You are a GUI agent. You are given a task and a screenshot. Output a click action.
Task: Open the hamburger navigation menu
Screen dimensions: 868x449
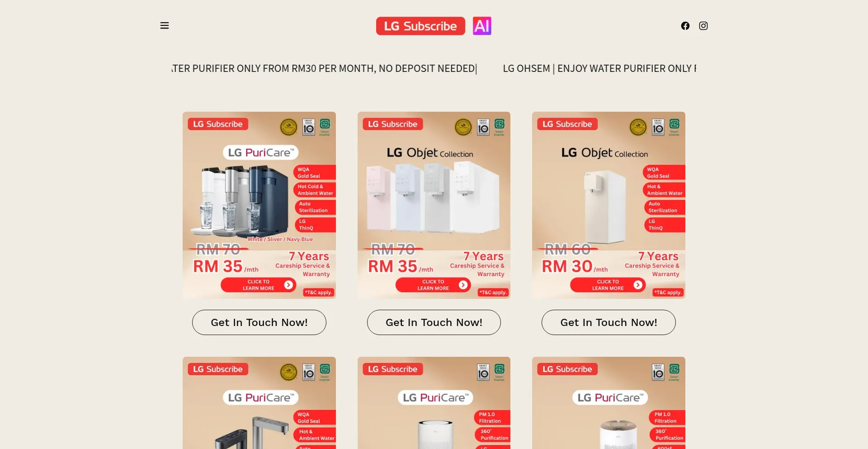coord(165,26)
